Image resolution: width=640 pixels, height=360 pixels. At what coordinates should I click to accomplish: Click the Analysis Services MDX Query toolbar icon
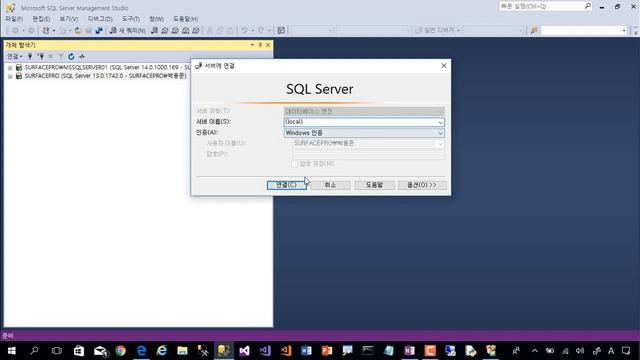click(x=165, y=31)
